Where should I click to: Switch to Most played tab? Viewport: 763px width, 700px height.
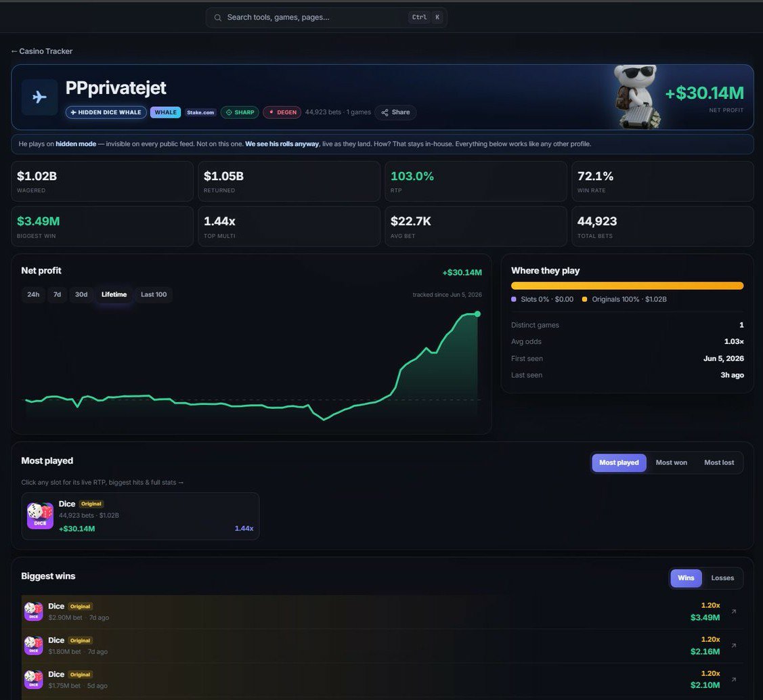click(x=619, y=462)
